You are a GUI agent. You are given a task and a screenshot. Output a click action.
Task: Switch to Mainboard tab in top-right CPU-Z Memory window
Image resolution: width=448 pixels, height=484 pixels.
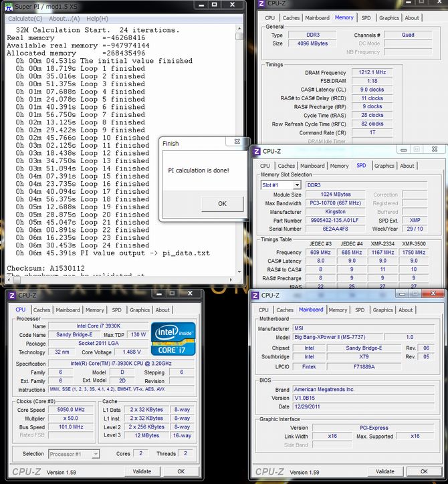click(317, 18)
